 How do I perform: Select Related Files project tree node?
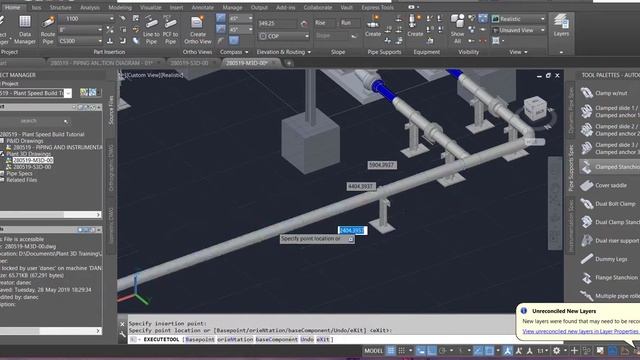pos(21,180)
